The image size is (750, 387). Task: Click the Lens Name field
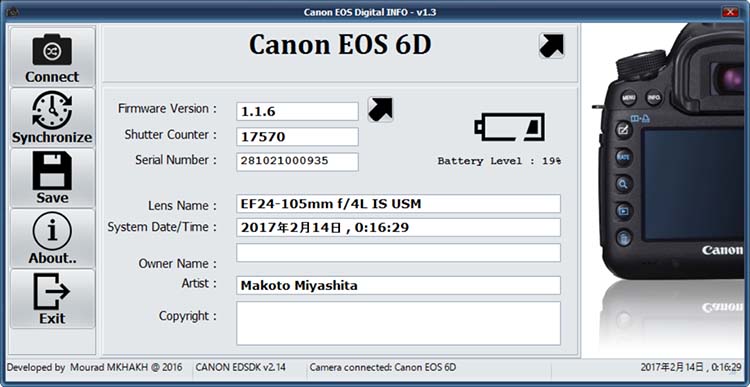click(x=398, y=204)
